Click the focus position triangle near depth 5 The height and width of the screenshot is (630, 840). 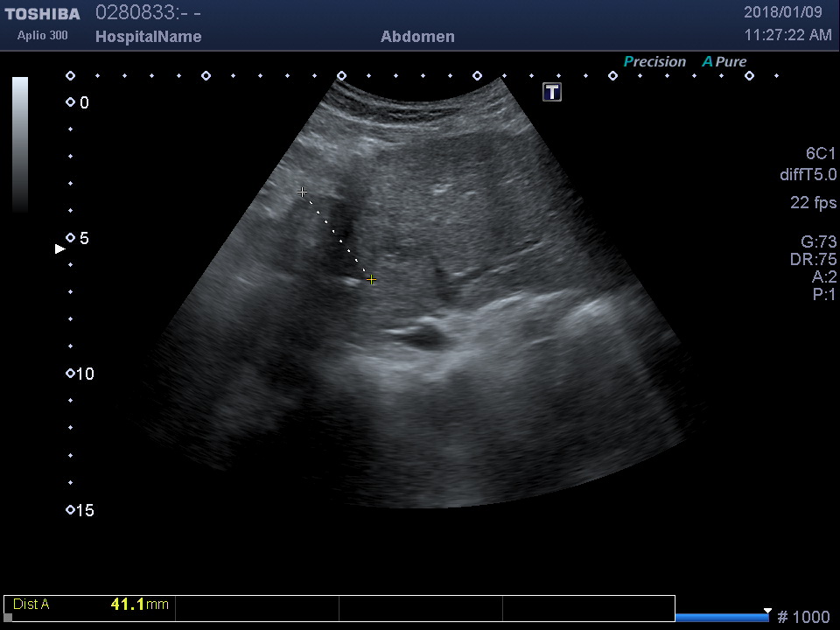tap(60, 249)
